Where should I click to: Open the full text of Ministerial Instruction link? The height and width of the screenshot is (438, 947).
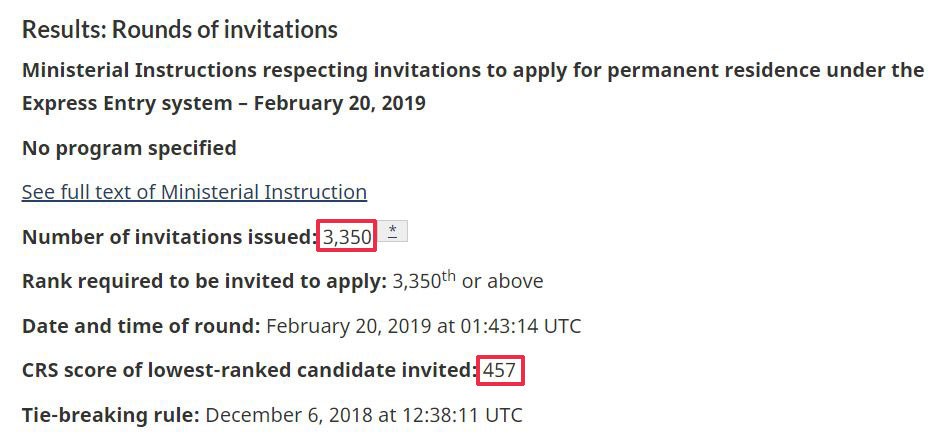194,191
